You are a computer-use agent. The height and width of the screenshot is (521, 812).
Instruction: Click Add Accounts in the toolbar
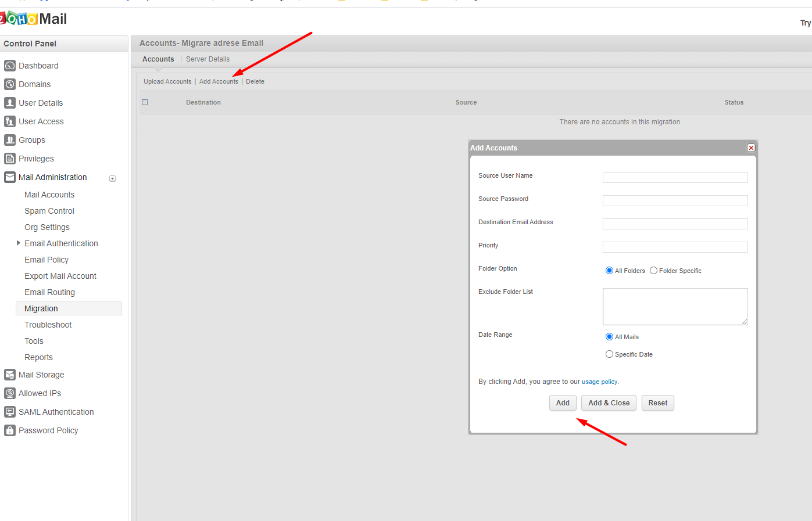pos(219,82)
